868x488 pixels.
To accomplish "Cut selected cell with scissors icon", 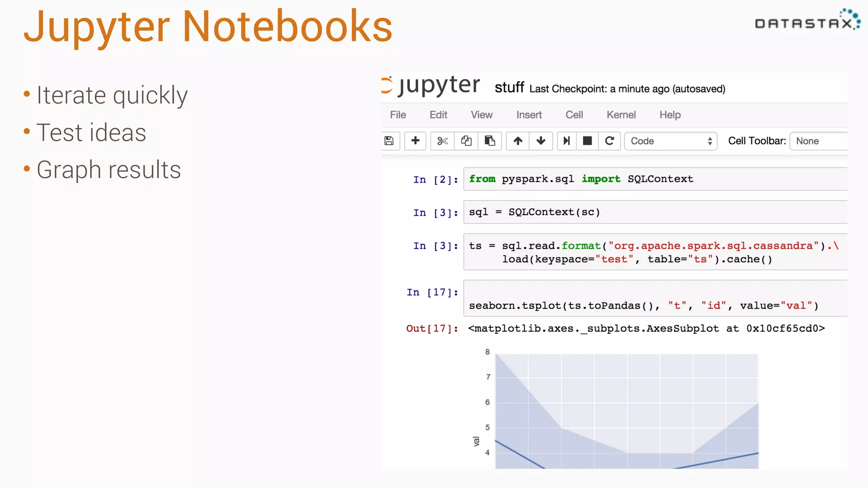I will (442, 141).
